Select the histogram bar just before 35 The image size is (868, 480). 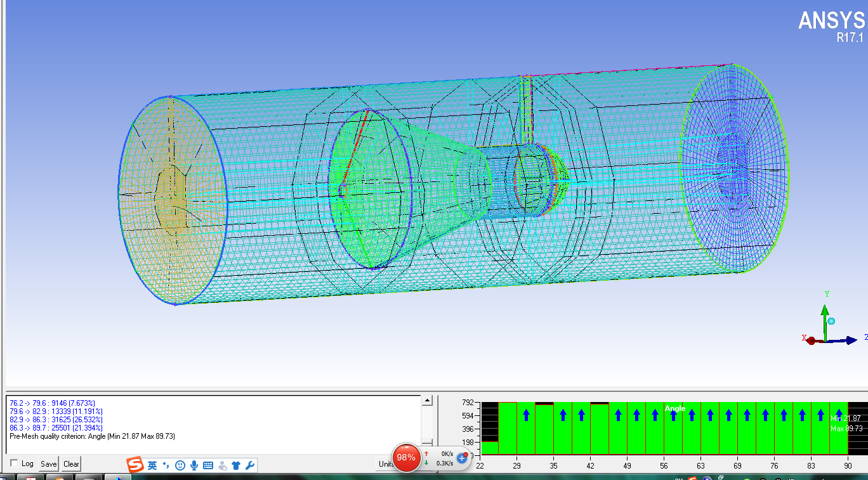coord(544,429)
